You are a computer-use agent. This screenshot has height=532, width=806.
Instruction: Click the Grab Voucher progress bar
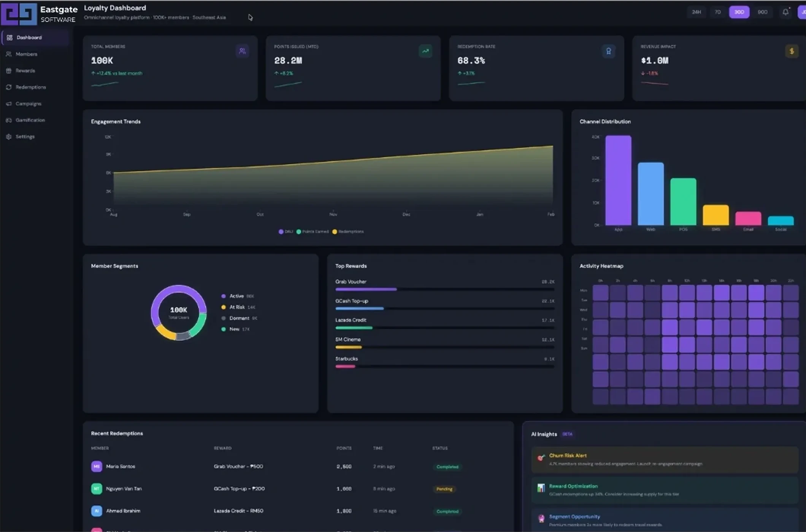[444, 289]
